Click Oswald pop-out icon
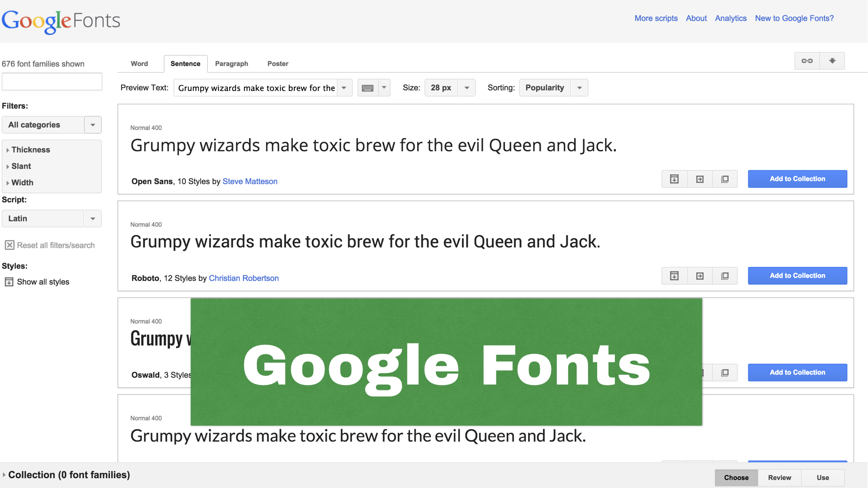The height and width of the screenshot is (488, 868). click(x=725, y=373)
